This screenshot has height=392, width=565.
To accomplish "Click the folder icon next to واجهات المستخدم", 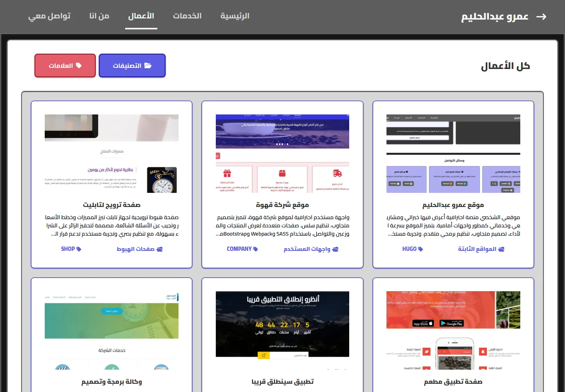I will click(335, 249).
